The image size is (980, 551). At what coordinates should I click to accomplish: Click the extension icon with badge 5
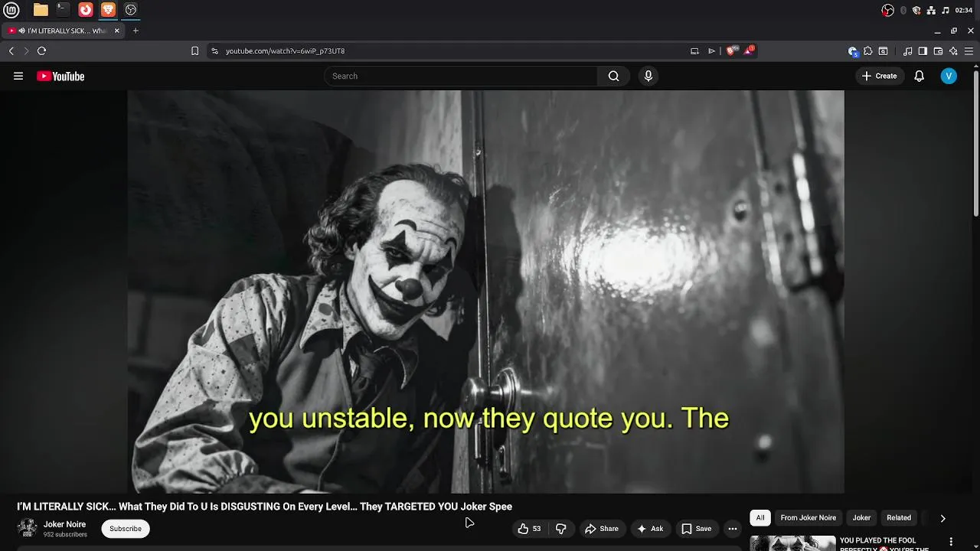coord(853,51)
